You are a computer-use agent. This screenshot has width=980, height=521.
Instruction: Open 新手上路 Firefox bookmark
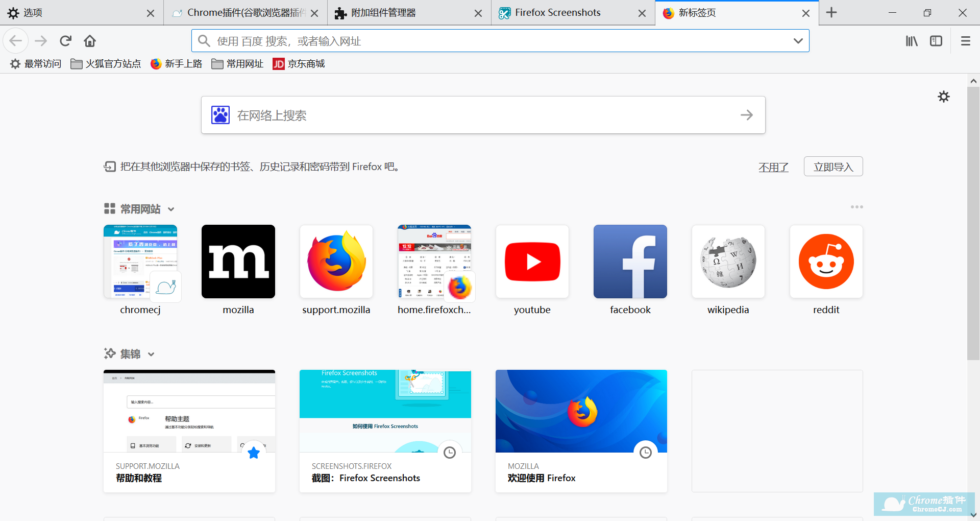[177, 64]
